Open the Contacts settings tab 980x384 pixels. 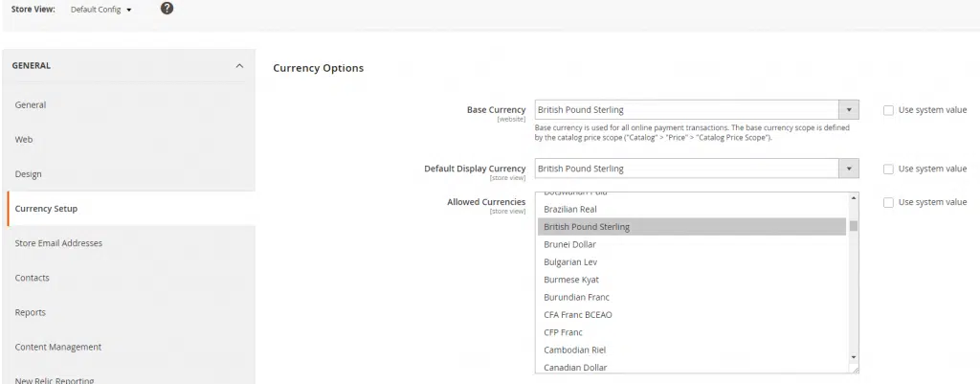pos(130,278)
